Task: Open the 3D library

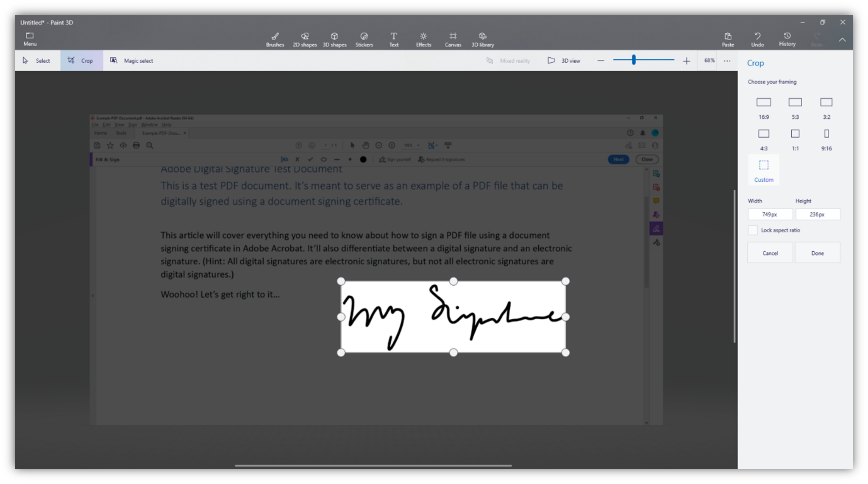Action: tap(482, 39)
